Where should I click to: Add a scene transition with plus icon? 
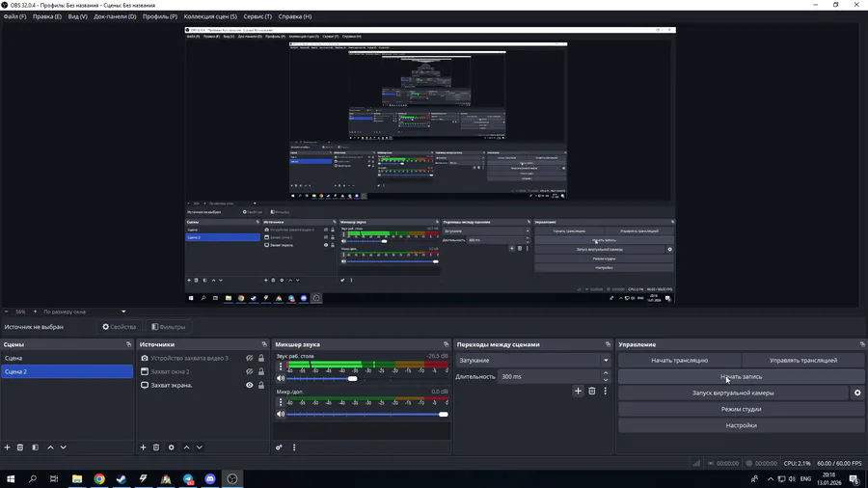coord(578,392)
